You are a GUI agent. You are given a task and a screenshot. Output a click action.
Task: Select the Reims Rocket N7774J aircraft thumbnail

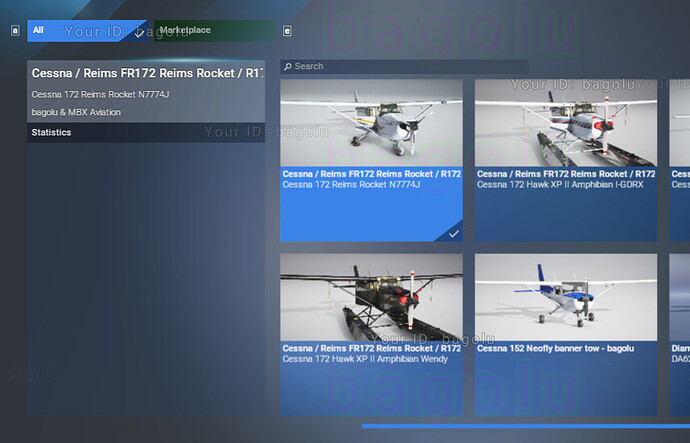(371, 123)
